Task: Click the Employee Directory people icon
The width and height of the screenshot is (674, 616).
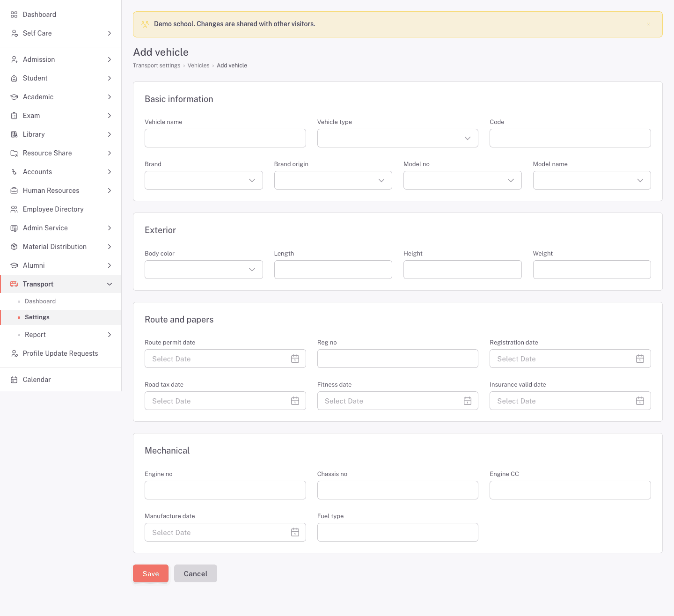Action: coord(14,209)
